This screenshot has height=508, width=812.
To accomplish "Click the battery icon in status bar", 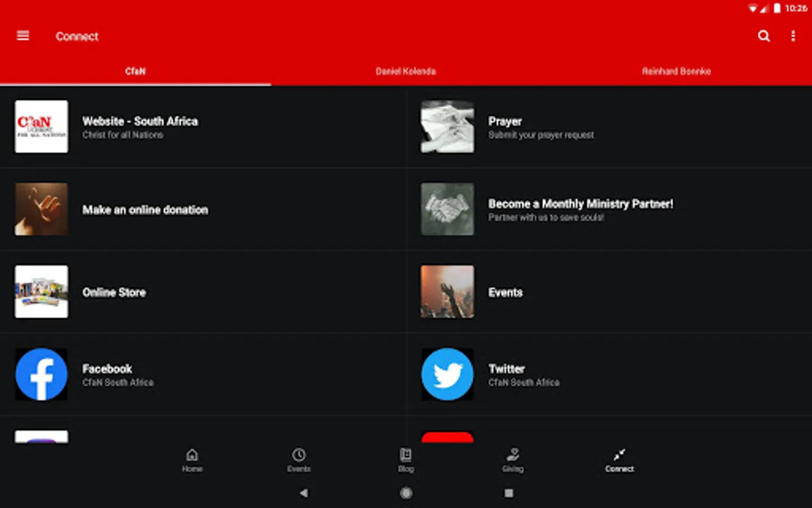I will (x=777, y=8).
